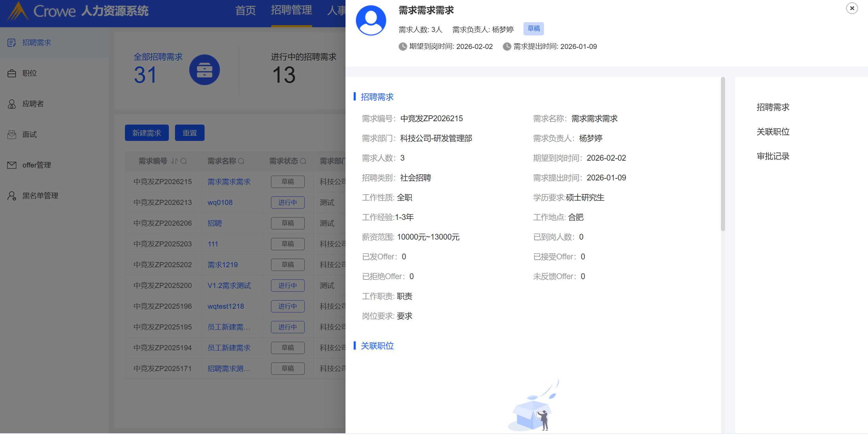The height and width of the screenshot is (435, 868).
Task: Click the offer管理 envelope icon
Action: (12, 165)
